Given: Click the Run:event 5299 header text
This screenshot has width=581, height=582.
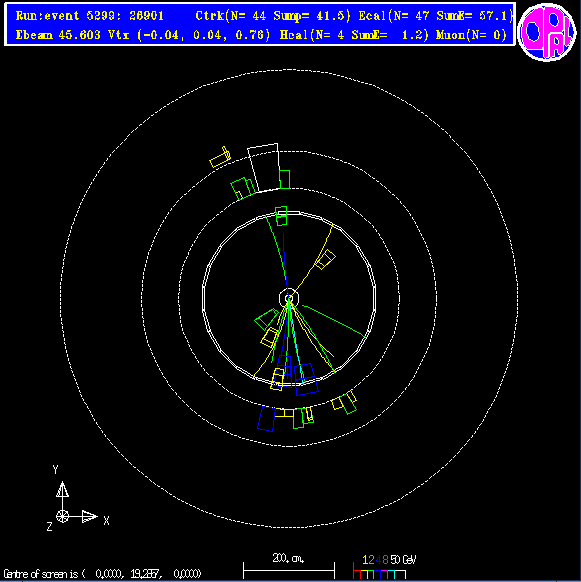Looking at the screenshot, I should click(x=89, y=16).
